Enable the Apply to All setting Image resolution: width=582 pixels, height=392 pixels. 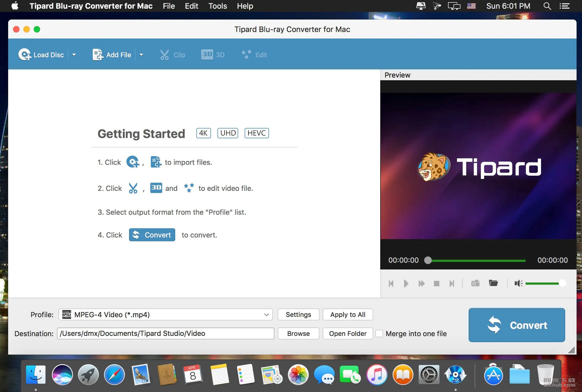[x=348, y=314]
